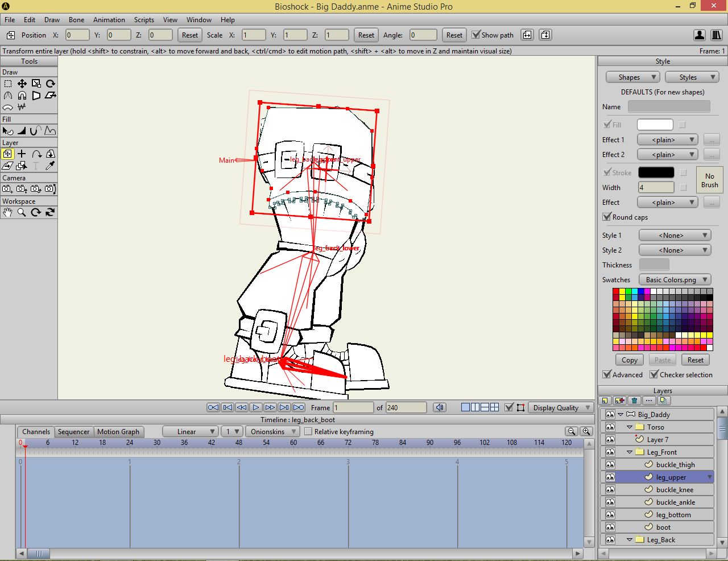728x561 pixels.
Task: Click the stroke Width input field
Action: [656, 187]
